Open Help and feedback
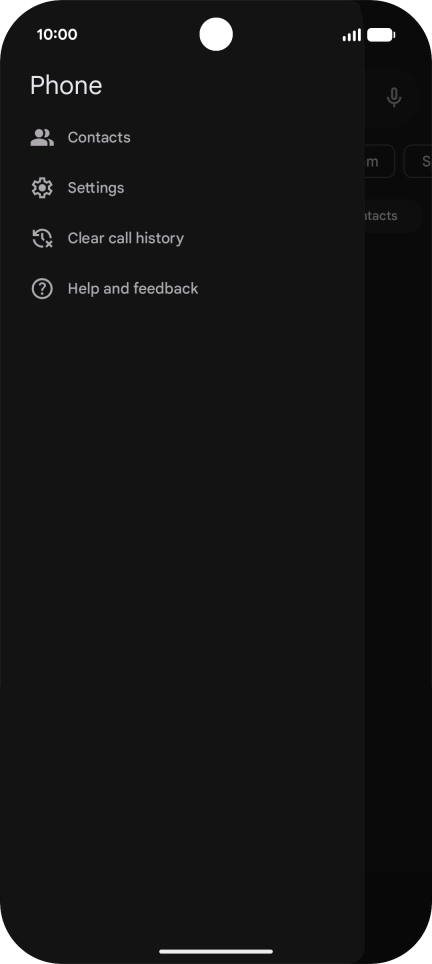432x964 pixels. click(183, 288)
